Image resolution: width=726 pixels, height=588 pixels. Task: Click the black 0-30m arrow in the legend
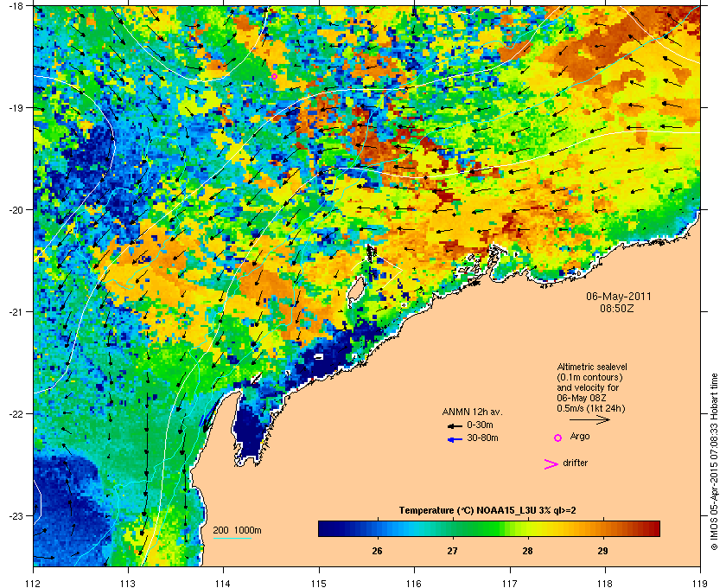tap(455, 425)
